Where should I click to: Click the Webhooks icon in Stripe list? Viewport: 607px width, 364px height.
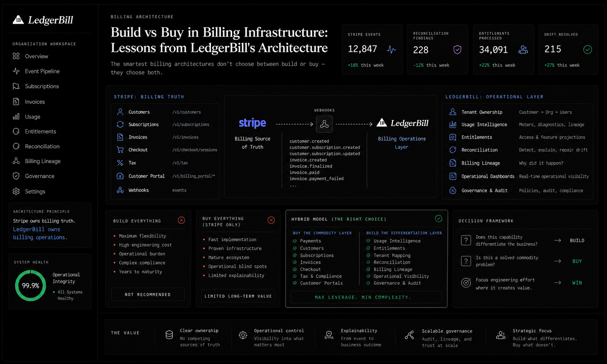point(120,190)
